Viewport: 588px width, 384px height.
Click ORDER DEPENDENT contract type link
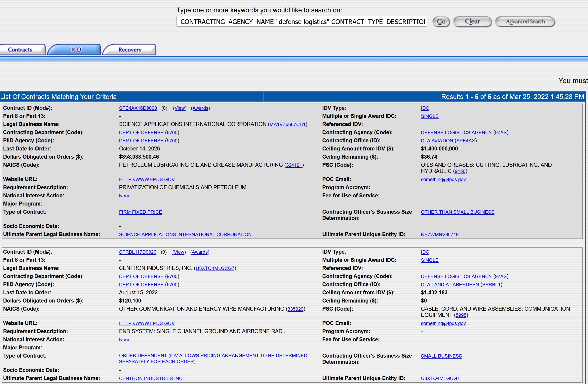click(213, 359)
